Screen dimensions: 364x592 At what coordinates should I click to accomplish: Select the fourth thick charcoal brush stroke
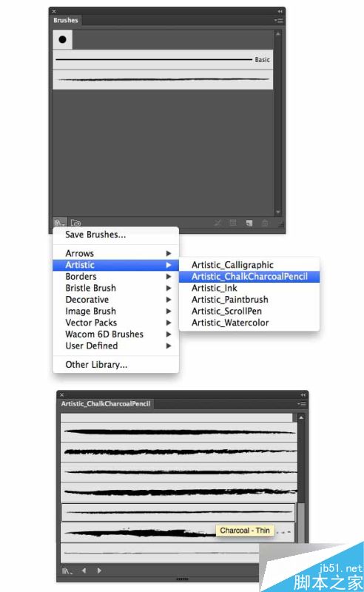(x=178, y=492)
